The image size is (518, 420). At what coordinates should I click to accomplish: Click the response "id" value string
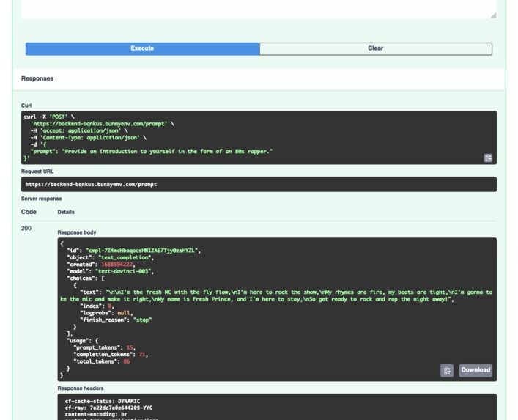point(141,251)
